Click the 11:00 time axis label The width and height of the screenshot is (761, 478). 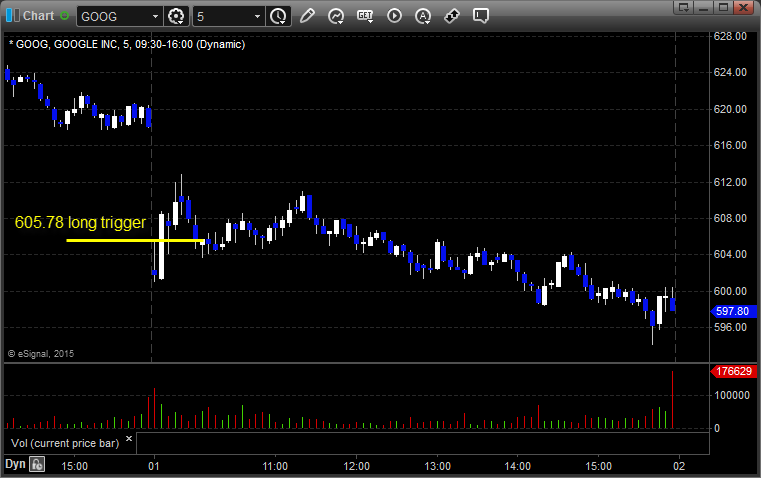tap(275, 466)
